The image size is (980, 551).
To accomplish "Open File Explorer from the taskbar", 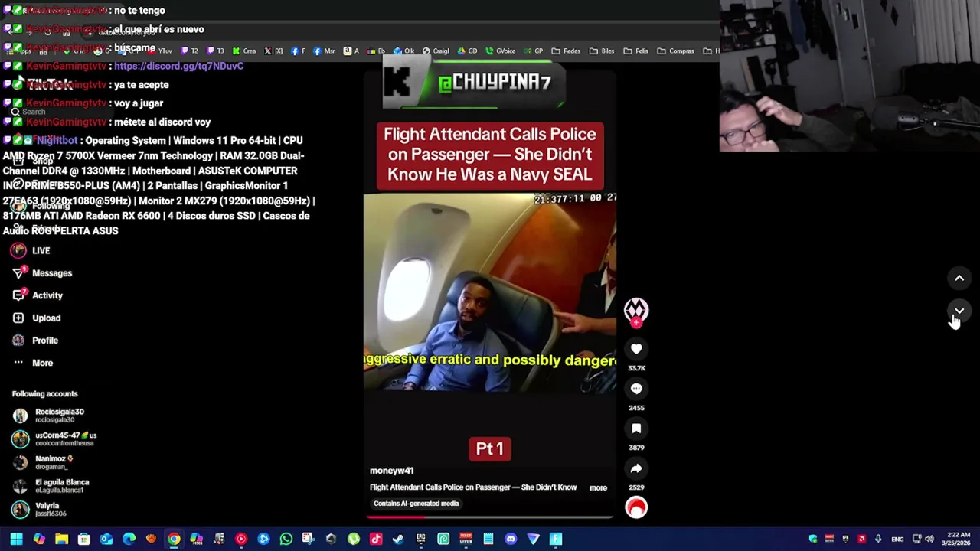I will point(61,539).
